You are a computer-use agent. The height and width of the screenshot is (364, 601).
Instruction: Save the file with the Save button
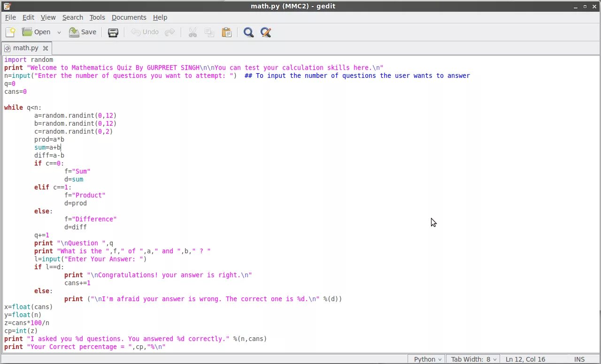tap(83, 32)
